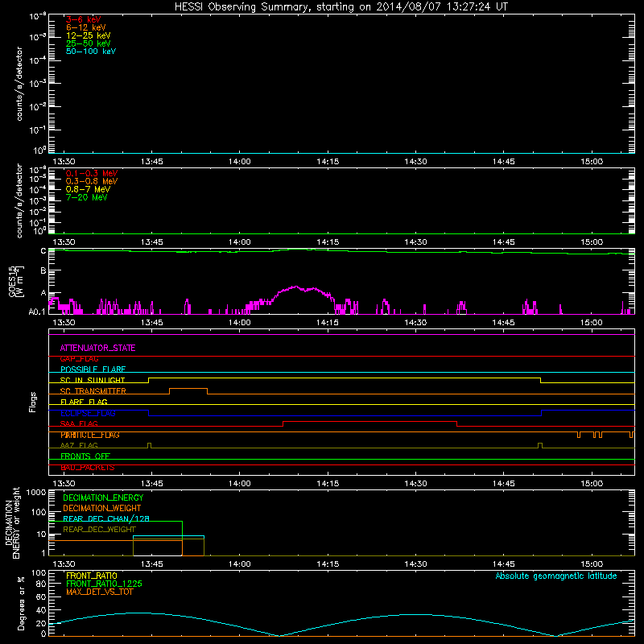Select the ECLIPSE_FLAG label

(88, 413)
